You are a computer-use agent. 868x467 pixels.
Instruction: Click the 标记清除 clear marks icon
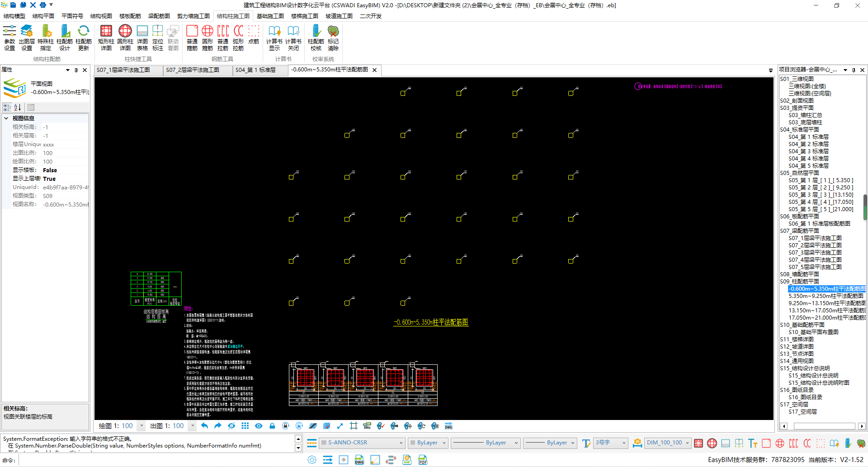pos(333,37)
